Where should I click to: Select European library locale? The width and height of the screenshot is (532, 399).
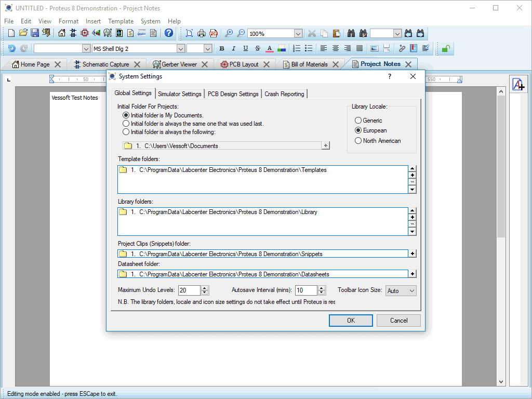[x=370, y=130]
